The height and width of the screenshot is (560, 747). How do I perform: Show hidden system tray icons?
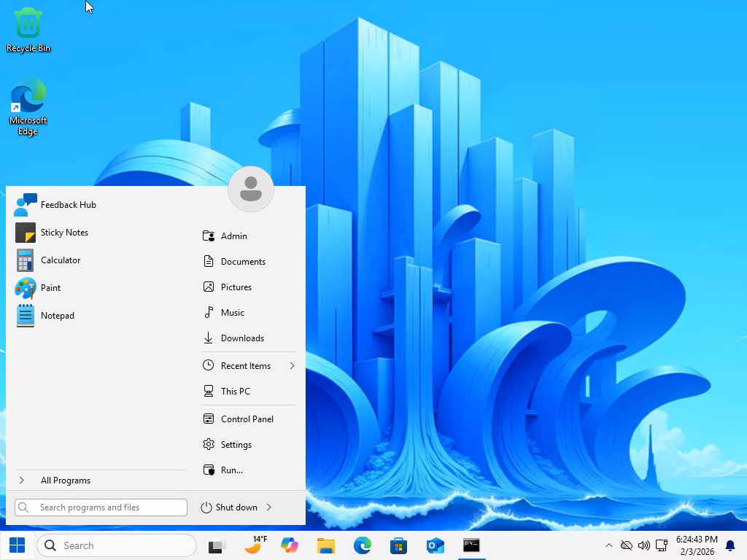[609, 545]
